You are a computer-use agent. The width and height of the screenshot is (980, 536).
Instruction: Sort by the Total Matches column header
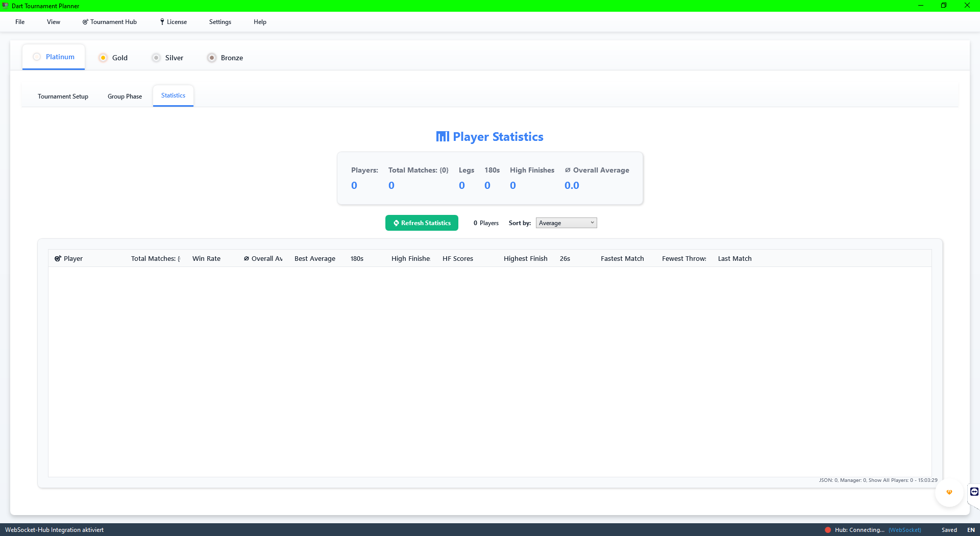coord(156,259)
